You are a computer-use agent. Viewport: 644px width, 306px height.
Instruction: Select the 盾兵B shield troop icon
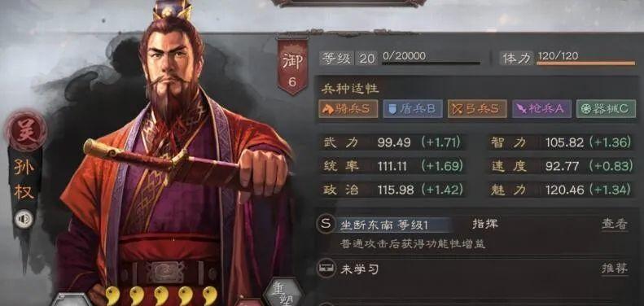(413, 109)
